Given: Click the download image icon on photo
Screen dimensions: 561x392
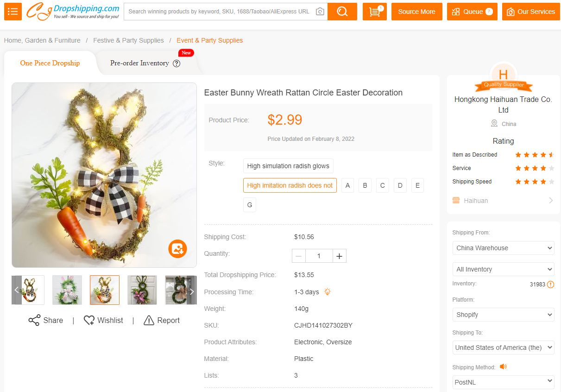Looking at the screenshot, I should click(177, 249).
